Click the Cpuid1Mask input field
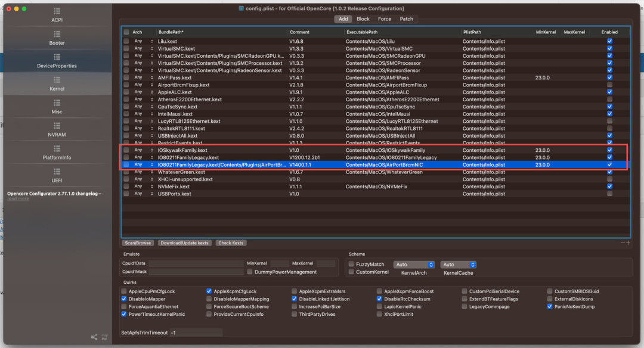 coord(196,271)
